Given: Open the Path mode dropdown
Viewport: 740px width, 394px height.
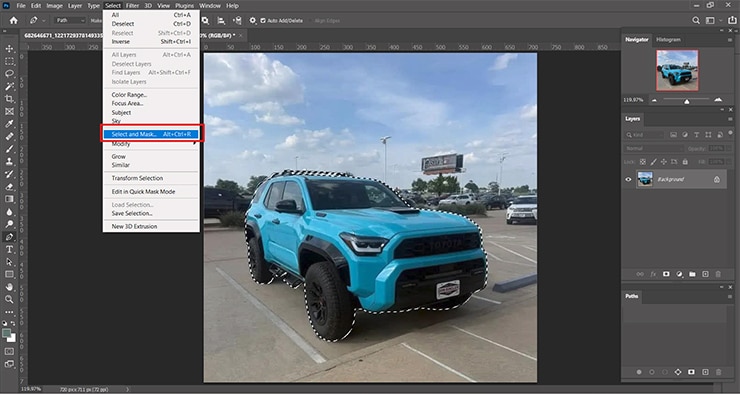Looking at the screenshot, I should pos(70,21).
